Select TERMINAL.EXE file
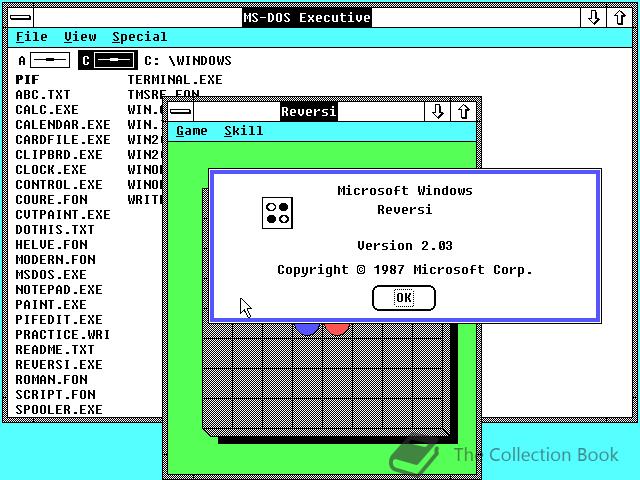 175,80
